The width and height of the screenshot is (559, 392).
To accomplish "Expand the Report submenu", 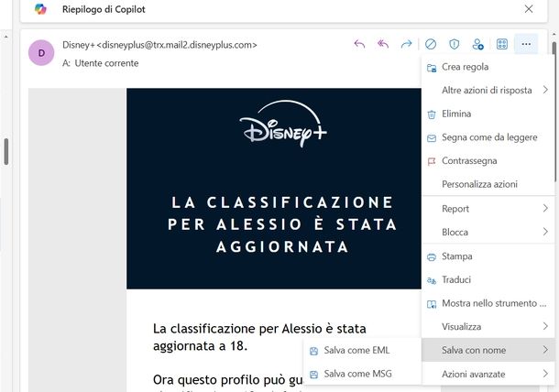I will (x=488, y=209).
